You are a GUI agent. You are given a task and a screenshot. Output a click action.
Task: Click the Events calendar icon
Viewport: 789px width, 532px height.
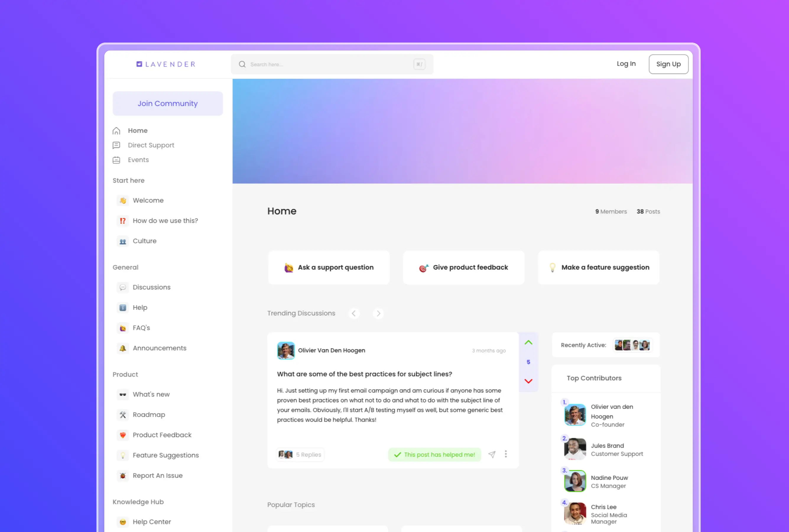click(116, 160)
